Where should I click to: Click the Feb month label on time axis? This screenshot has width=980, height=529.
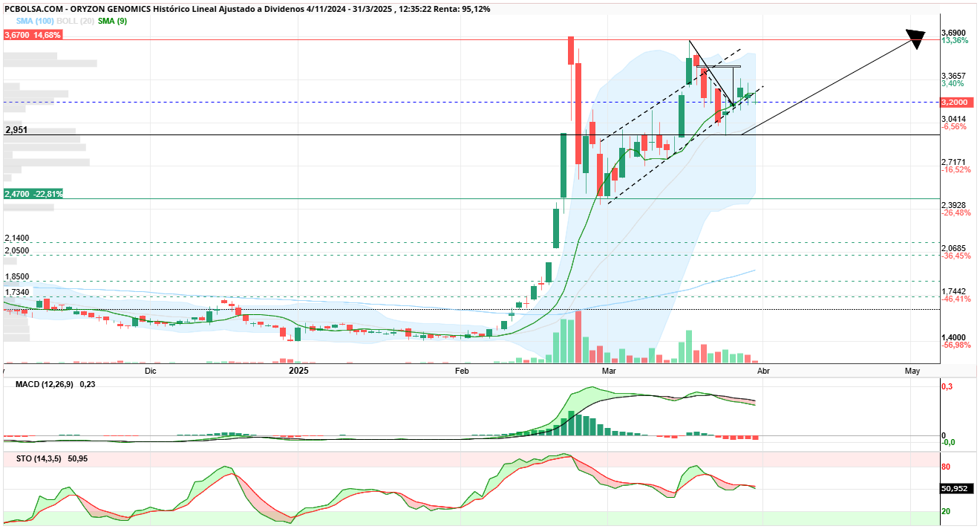[x=462, y=370]
